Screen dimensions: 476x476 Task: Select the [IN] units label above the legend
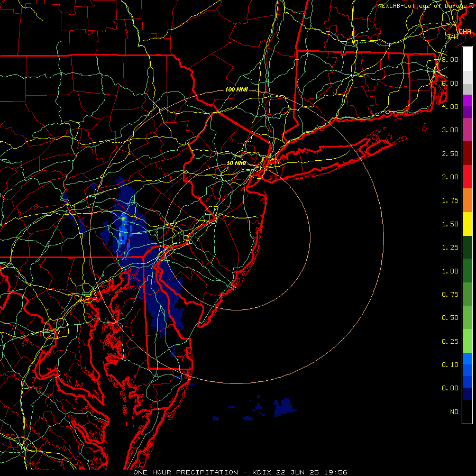(452, 36)
